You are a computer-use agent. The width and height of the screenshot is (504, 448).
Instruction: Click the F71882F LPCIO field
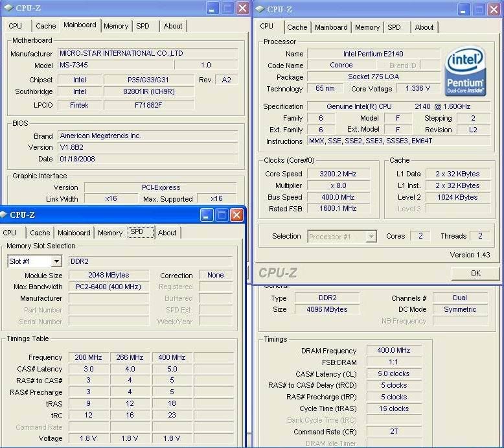point(148,105)
